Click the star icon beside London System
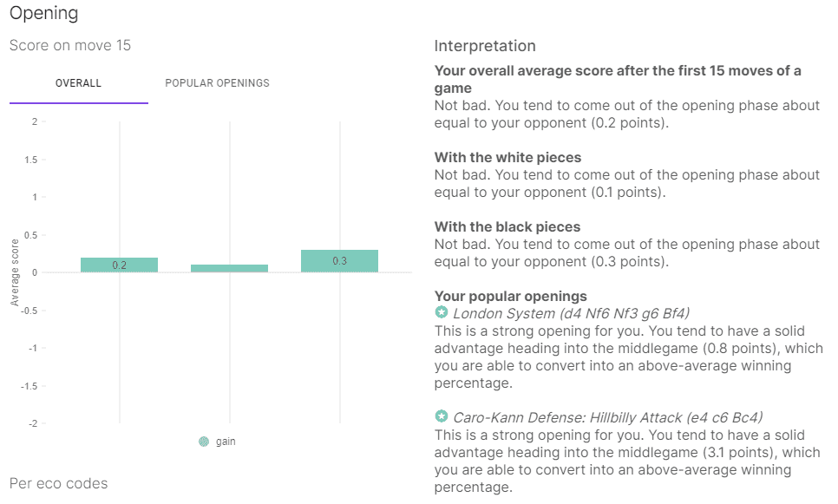 click(441, 312)
